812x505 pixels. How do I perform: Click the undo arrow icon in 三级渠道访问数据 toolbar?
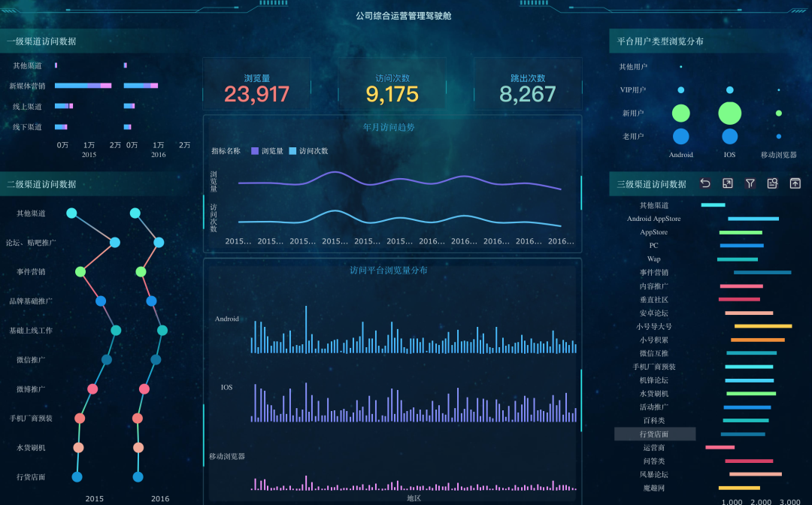click(704, 183)
